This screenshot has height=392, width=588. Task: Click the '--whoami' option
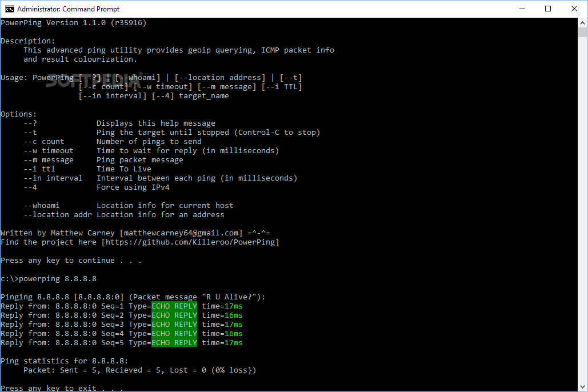pos(42,206)
